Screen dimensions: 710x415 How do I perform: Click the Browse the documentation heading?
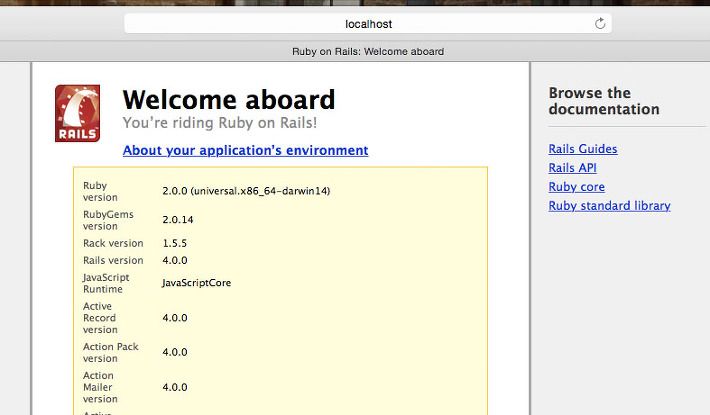(604, 101)
